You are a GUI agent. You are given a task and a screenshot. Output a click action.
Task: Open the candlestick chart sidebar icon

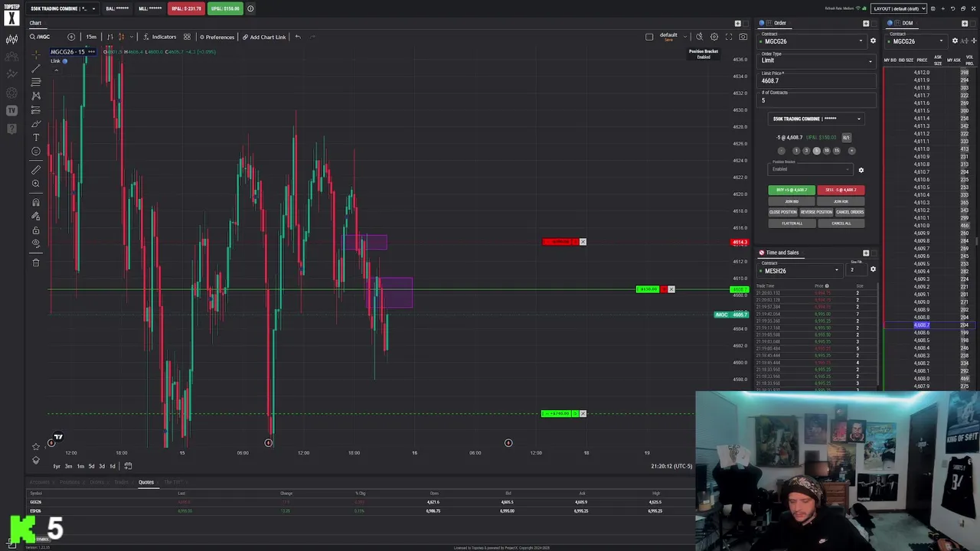point(11,38)
